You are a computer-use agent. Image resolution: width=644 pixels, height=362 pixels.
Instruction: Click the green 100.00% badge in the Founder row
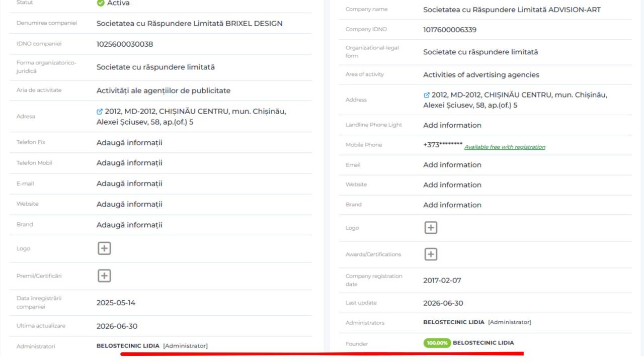(x=437, y=343)
